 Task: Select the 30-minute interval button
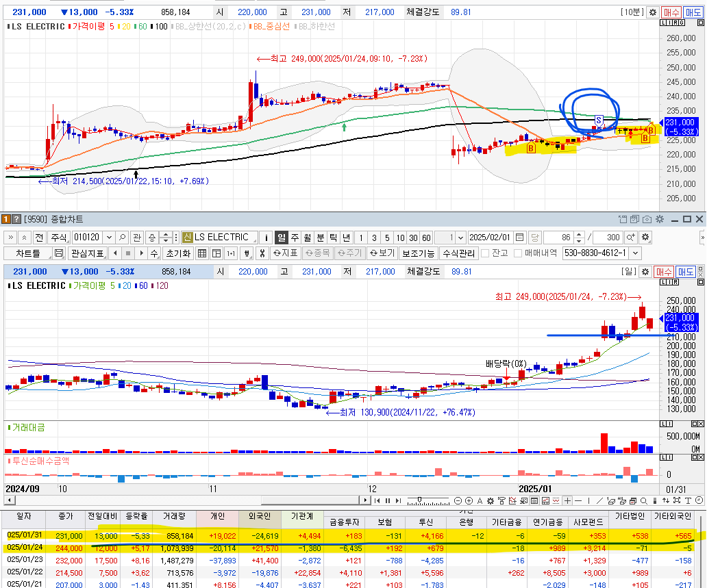414,238
